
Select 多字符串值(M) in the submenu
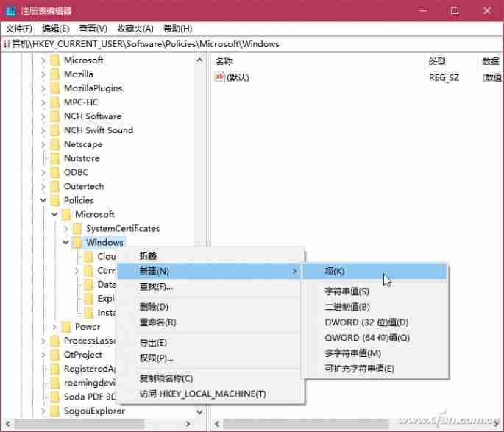(x=376, y=353)
